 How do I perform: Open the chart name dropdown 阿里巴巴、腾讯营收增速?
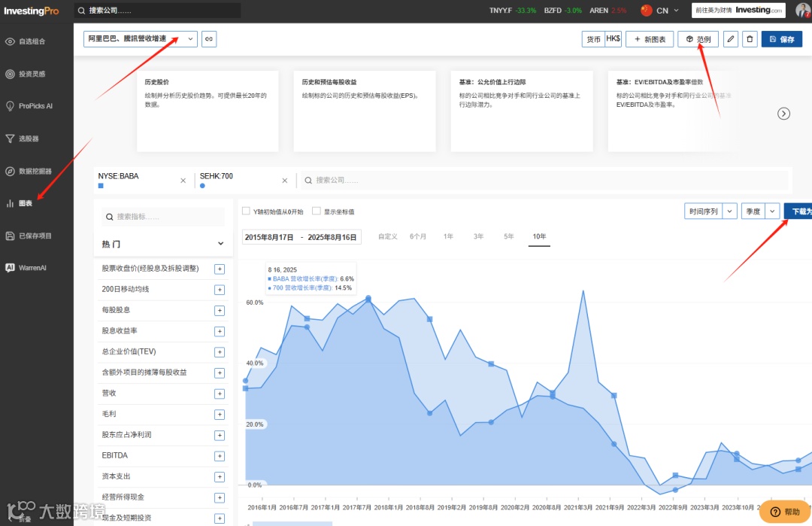[x=141, y=39]
